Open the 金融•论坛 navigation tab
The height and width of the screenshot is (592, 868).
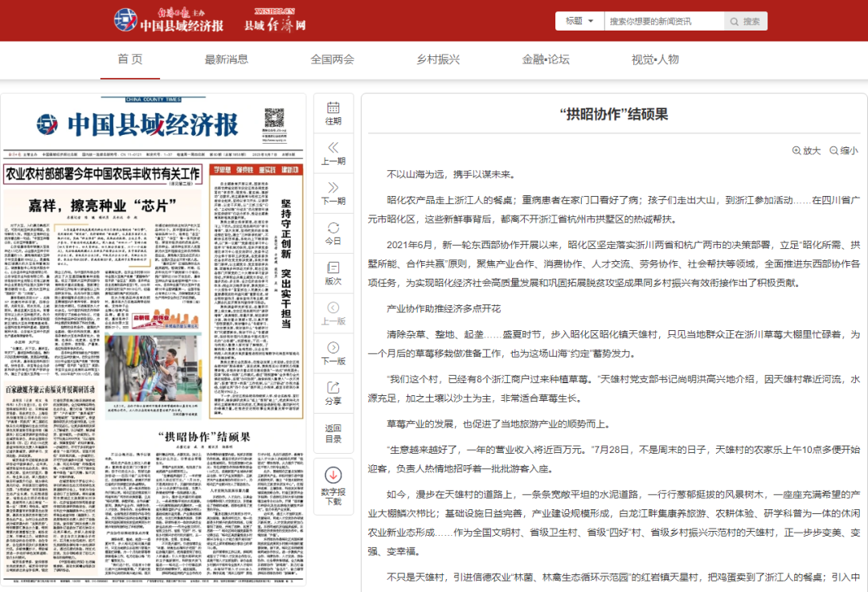coord(545,59)
